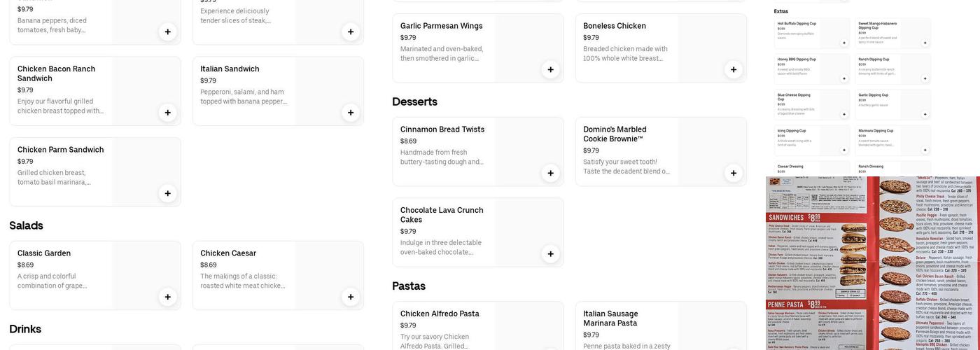The height and width of the screenshot is (350, 980).
Task: Add Ranch Dipping Cup extra
Action: (x=925, y=78)
